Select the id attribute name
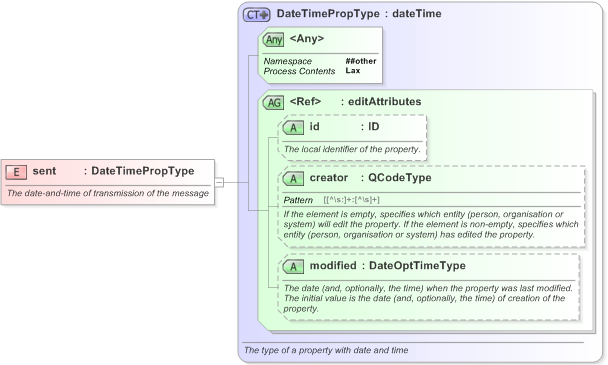 (x=314, y=126)
